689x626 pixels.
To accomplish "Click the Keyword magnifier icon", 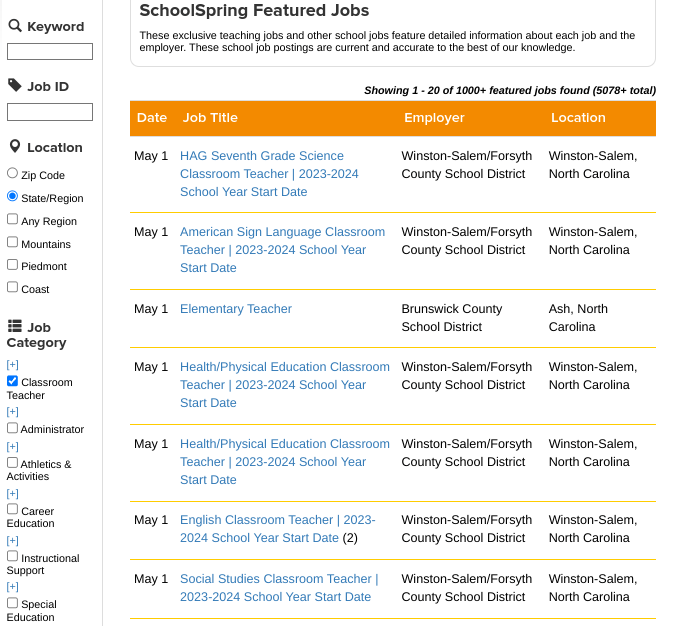I will [14, 26].
